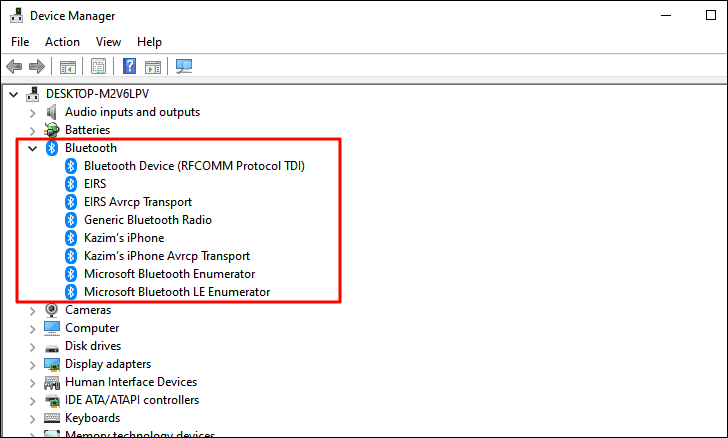Image resolution: width=728 pixels, height=438 pixels.
Task: Click the Cameras webcam icon
Action: point(52,310)
